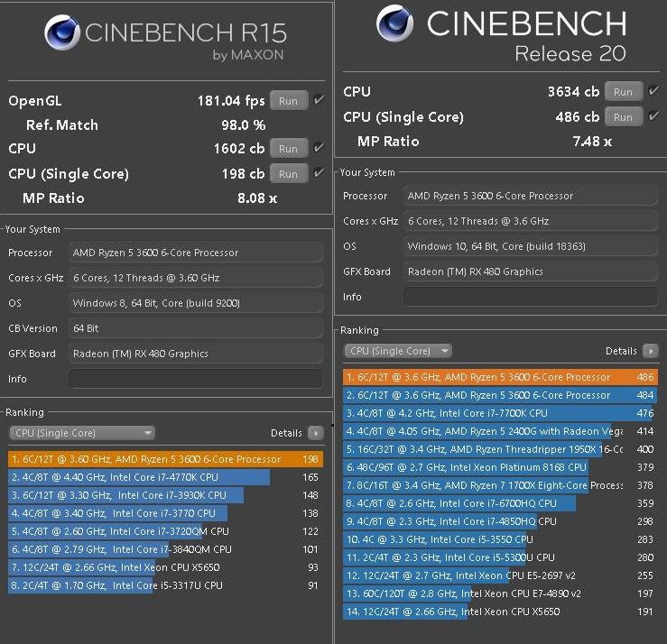Viewport: 667px width, 644px height.
Task: Select R20 ranking row Threadripper 1950X
Action: click(x=500, y=449)
